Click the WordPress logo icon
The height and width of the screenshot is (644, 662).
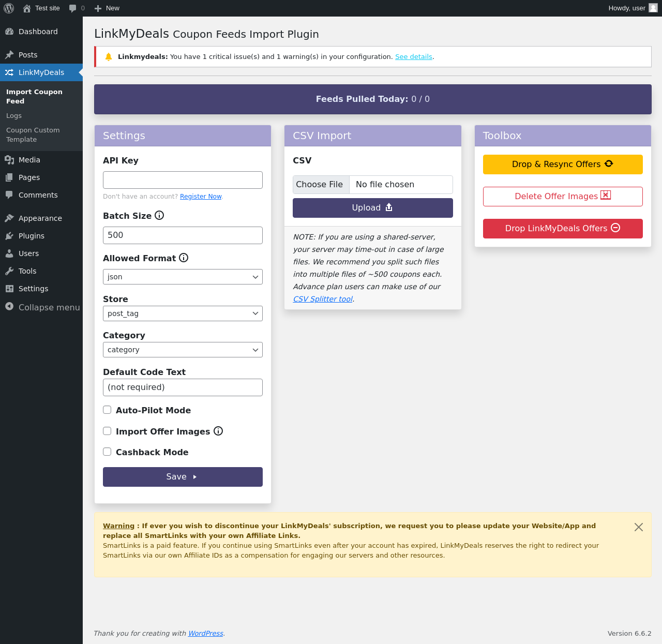tap(9, 8)
